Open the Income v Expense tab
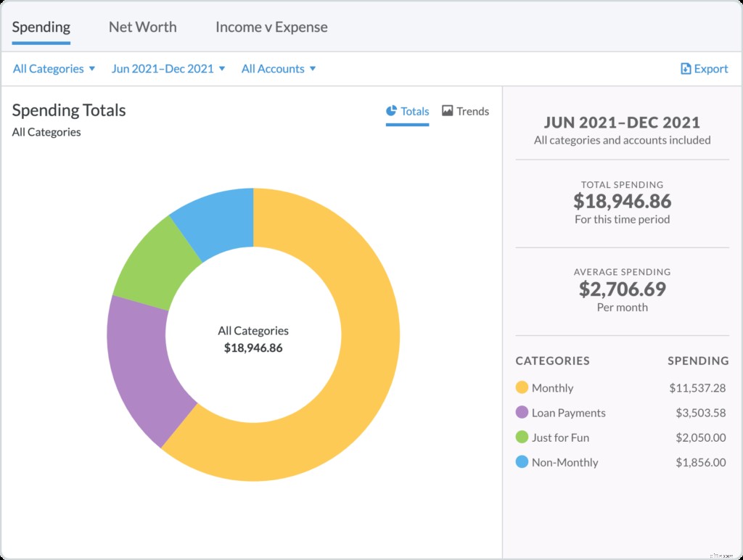Image resolution: width=743 pixels, height=560 pixels. (271, 27)
